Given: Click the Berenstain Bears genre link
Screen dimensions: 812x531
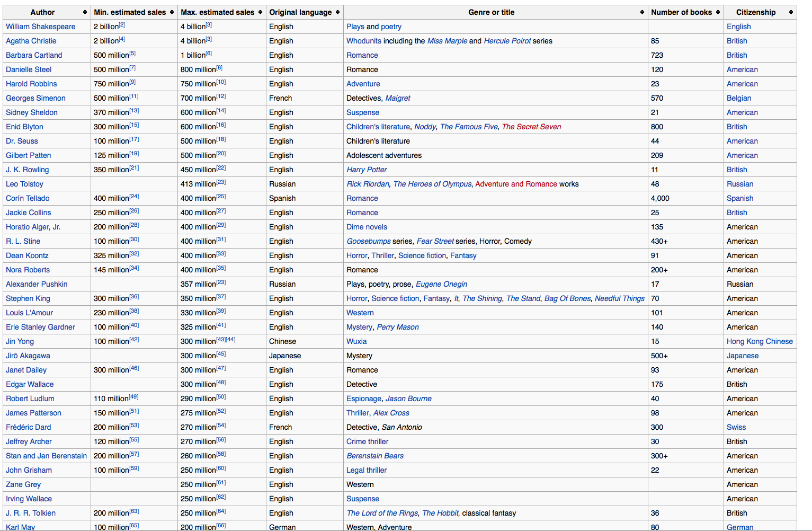Looking at the screenshot, I should pyautogui.click(x=374, y=456).
